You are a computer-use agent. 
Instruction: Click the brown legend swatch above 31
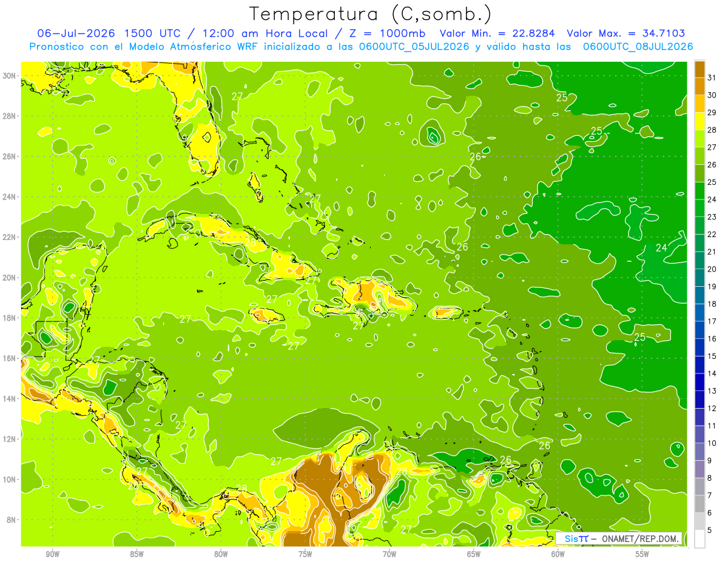pyautogui.click(x=699, y=69)
